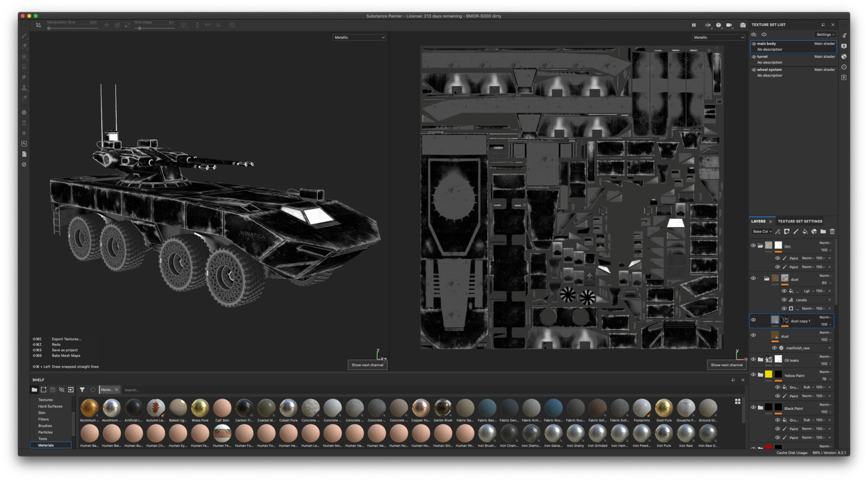The height and width of the screenshot is (480, 868).
Task: Open shelf filter funnel icon
Action: pyautogui.click(x=82, y=390)
